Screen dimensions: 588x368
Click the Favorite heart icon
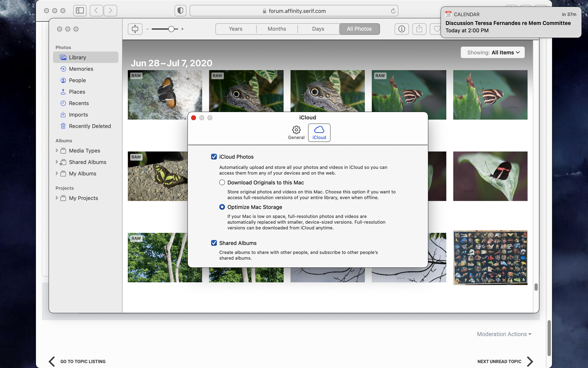(x=436, y=29)
